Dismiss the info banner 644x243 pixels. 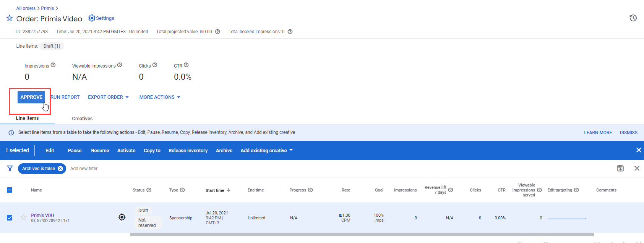tap(628, 133)
